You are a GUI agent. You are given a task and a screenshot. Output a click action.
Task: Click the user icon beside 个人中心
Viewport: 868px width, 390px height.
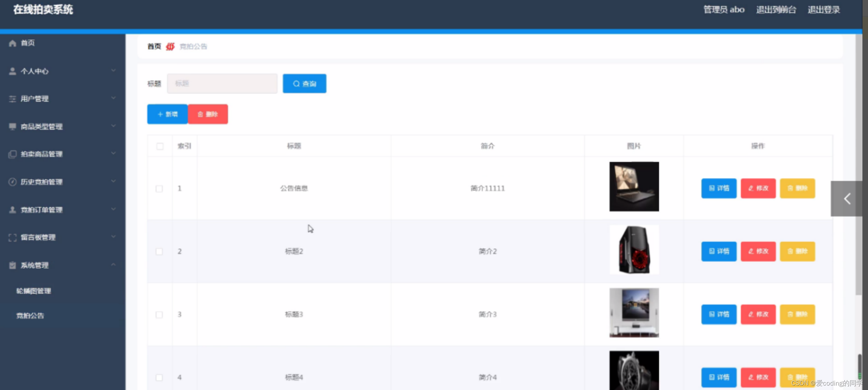13,71
